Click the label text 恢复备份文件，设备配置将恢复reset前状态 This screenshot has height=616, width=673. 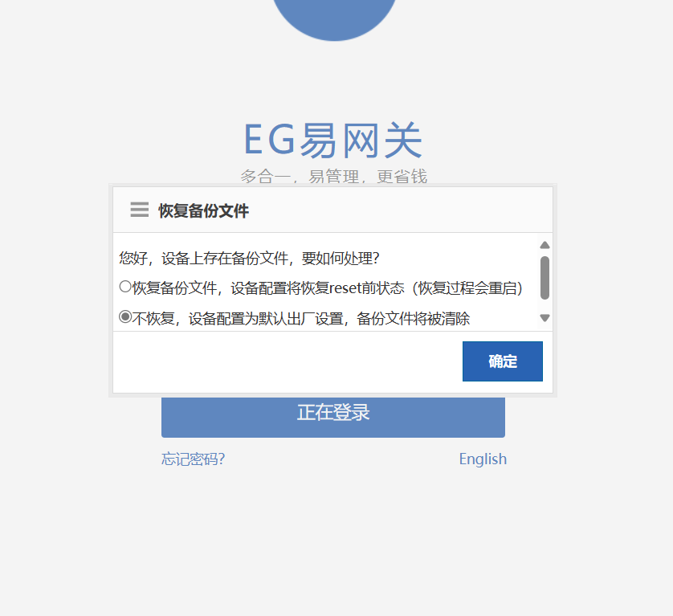click(268, 288)
